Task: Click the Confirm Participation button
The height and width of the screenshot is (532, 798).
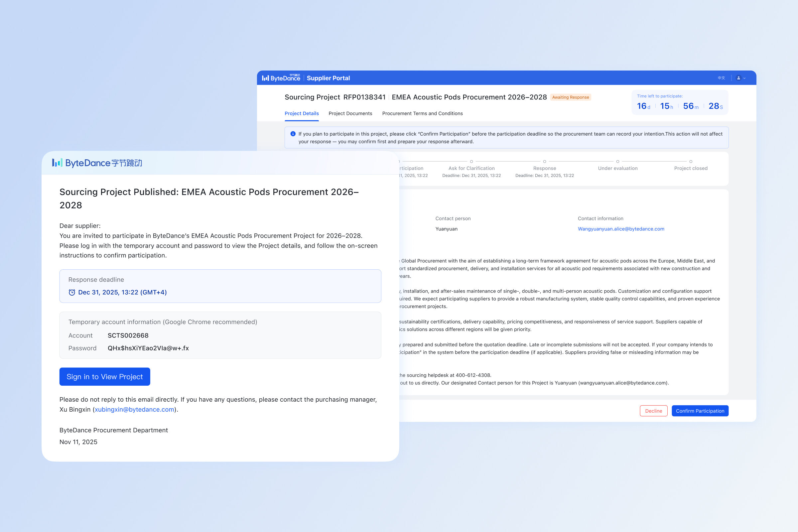Action: [700, 411]
